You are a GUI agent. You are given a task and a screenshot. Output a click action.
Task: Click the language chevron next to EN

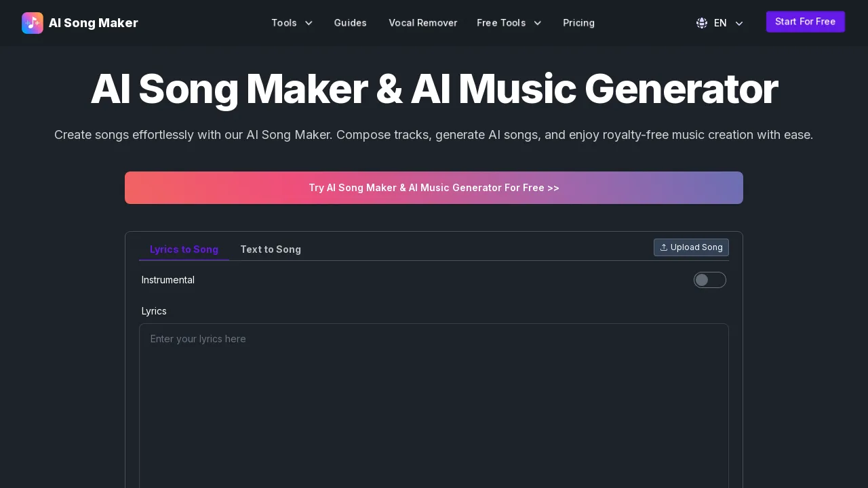coord(739,23)
